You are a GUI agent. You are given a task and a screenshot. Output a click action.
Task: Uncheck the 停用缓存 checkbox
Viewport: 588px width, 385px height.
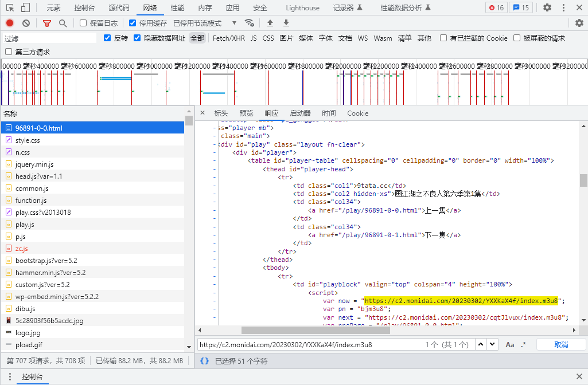click(133, 23)
